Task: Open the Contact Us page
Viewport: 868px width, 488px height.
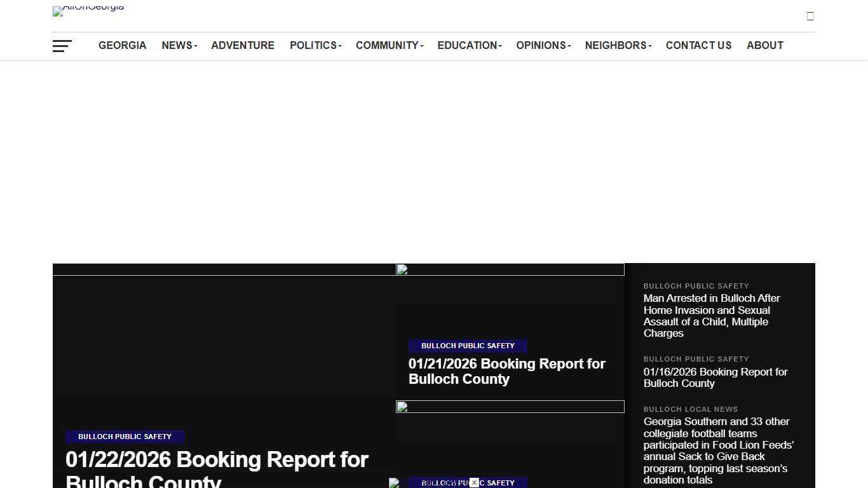Action: (x=698, y=46)
